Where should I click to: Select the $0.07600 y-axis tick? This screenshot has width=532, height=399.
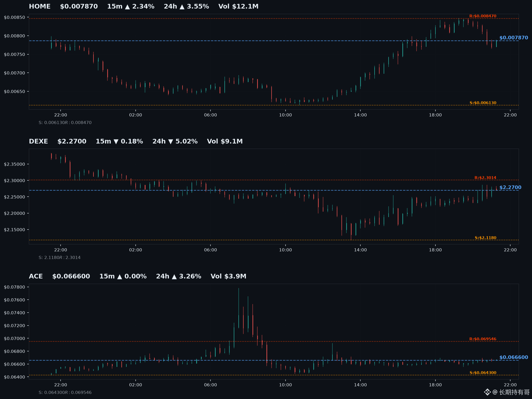(14, 300)
